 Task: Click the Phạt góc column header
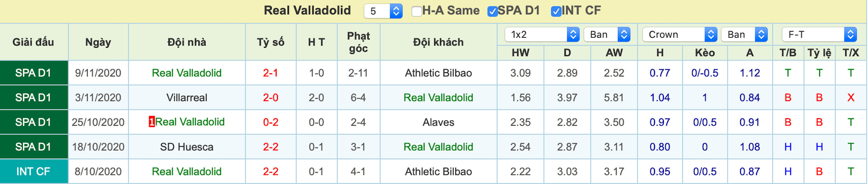pos(358,42)
